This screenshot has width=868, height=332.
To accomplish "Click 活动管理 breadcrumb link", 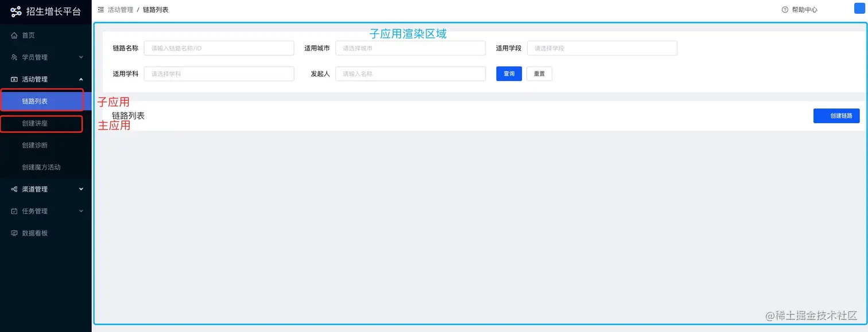I will pyautogui.click(x=121, y=10).
